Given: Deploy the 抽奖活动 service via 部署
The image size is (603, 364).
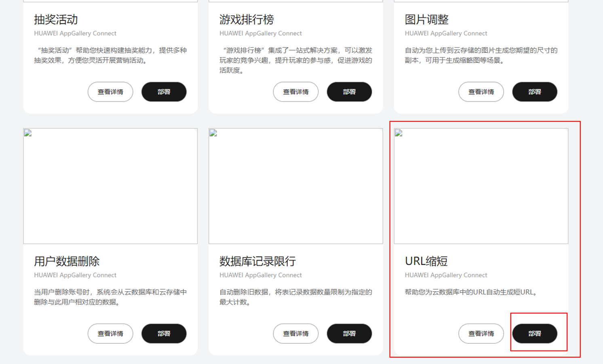Looking at the screenshot, I should [x=164, y=92].
